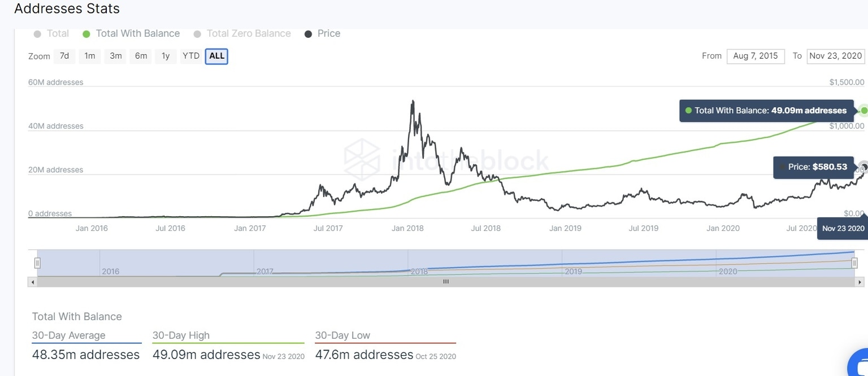Click the scrollbar left arrow

[32, 282]
